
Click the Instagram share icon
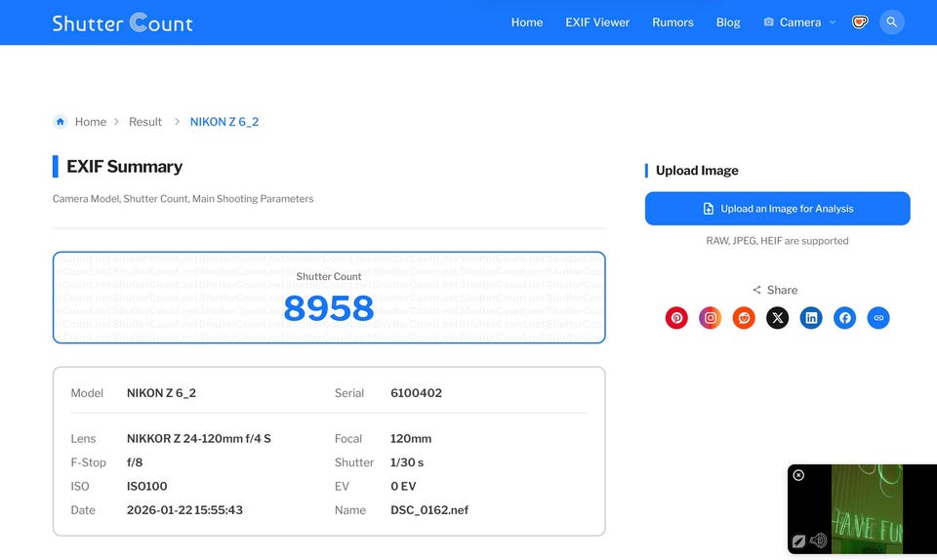pyautogui.click(x=711, y=317)
